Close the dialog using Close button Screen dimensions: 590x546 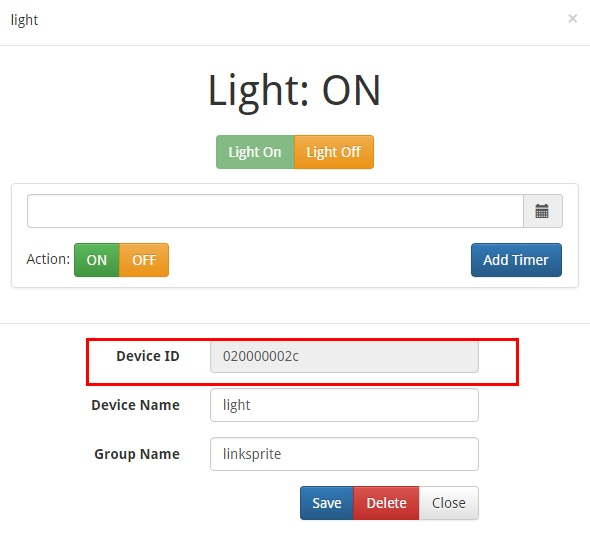click(x=449, y=503)
